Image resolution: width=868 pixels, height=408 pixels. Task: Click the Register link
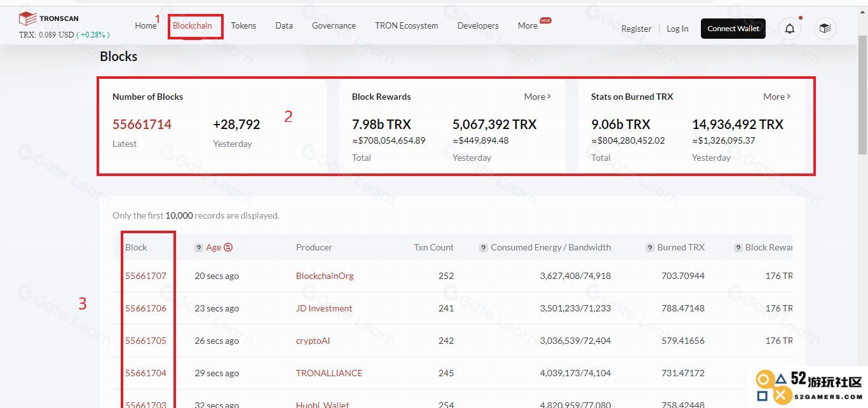click(x=636, y=29)
